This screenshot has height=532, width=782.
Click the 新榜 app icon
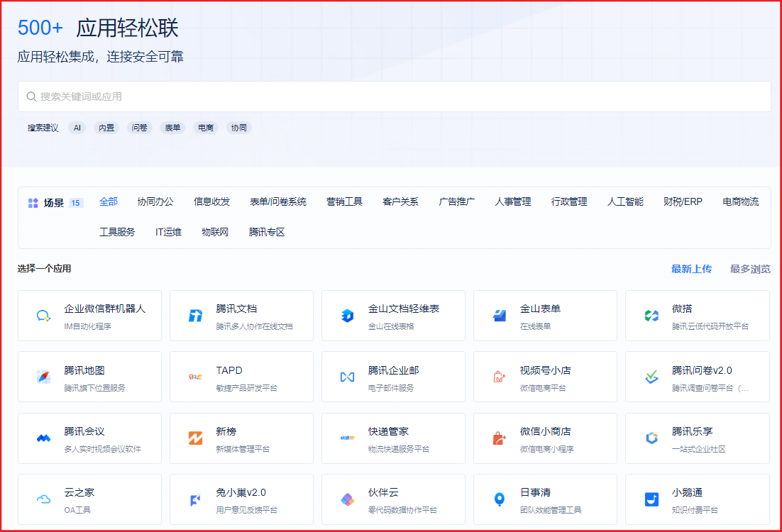pyautogui.click(x=196, y=438)
